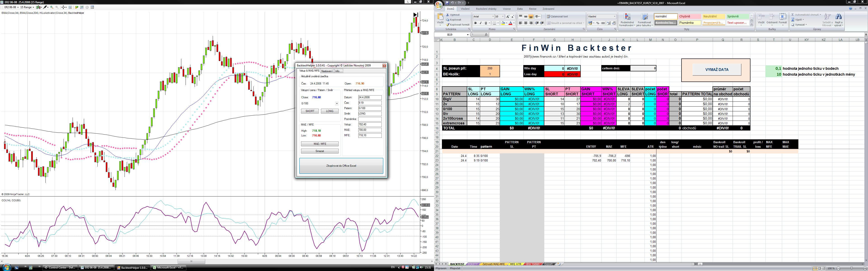868x271 pixels.
Task: Toggle italic formatting in Excel
Action: 481,23
